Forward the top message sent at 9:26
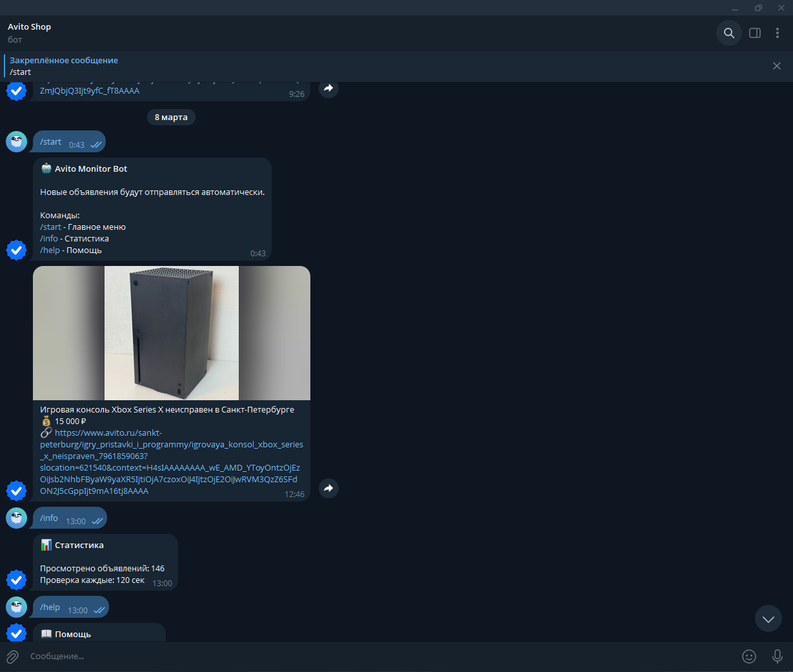 [328, 88]
